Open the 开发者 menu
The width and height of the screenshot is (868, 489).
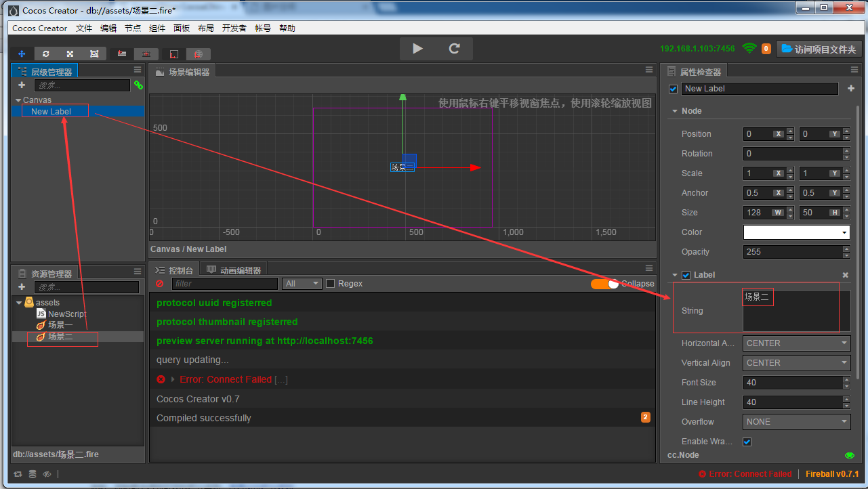[x=234, y=28]
